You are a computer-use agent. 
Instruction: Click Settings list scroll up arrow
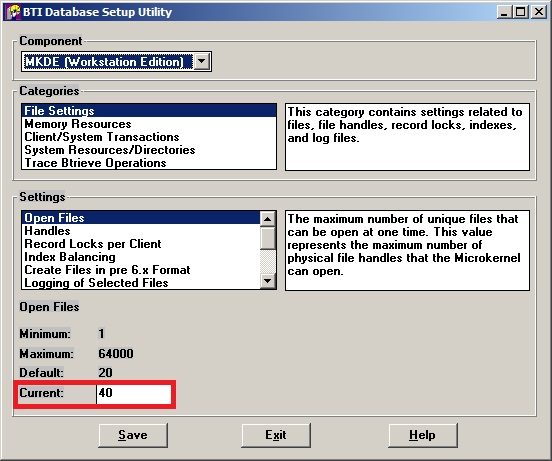(268, 219)
